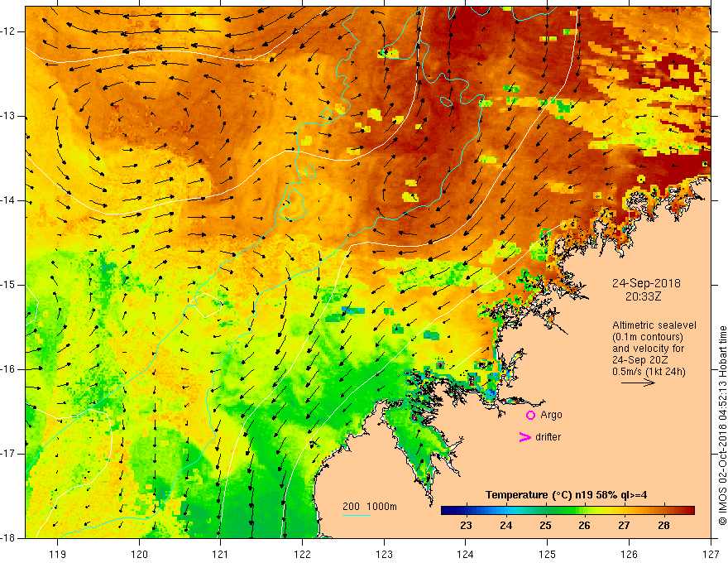This screenshot has width=728, height=563.
Task: Click latitude axis label '-12'
Action: (8, 31)
